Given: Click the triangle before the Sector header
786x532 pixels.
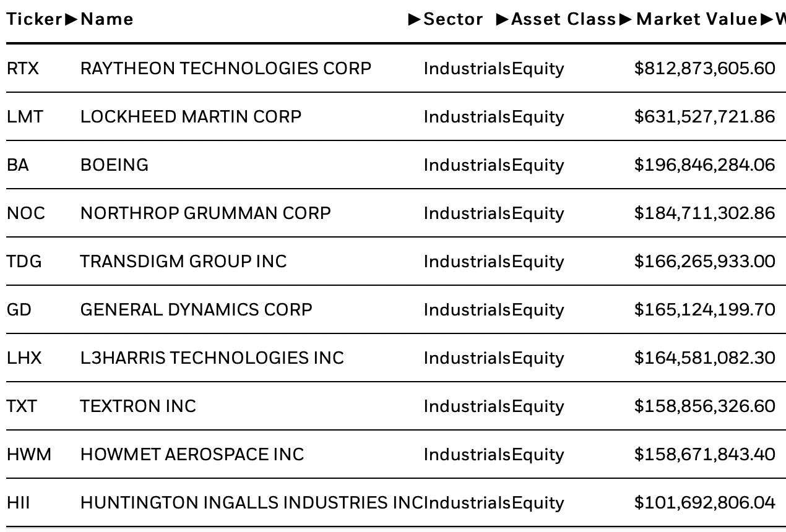Looking at the screenshot, I should [x=415, y=19].
